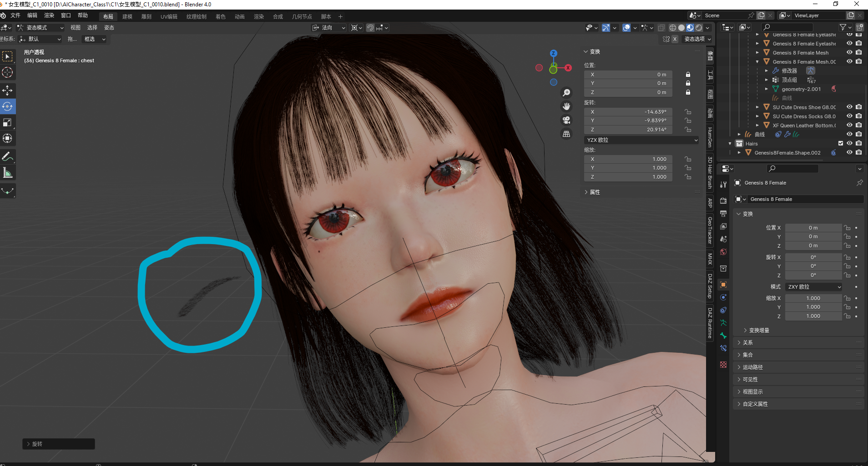Screen dimensions: 868x466
Task: Open the YZX Euler rotation mode dropdown
Action: pos(641,140)
